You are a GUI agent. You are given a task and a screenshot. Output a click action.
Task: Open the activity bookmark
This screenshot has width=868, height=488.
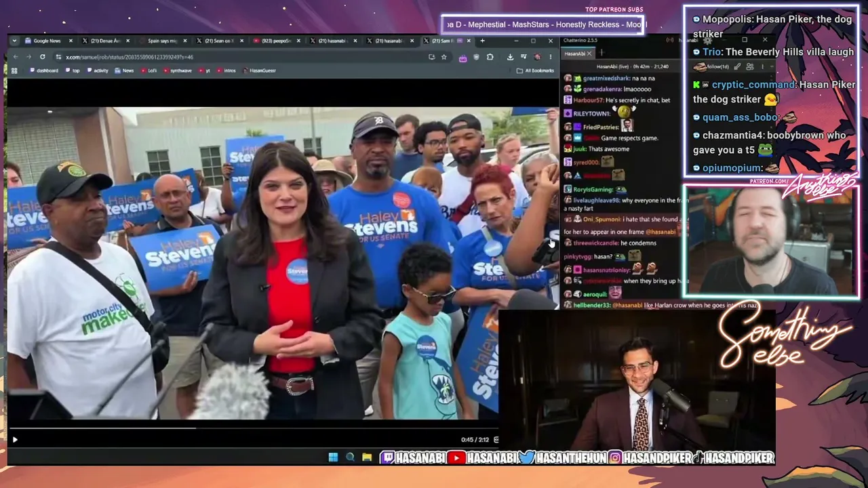click(x=98, y=70)
